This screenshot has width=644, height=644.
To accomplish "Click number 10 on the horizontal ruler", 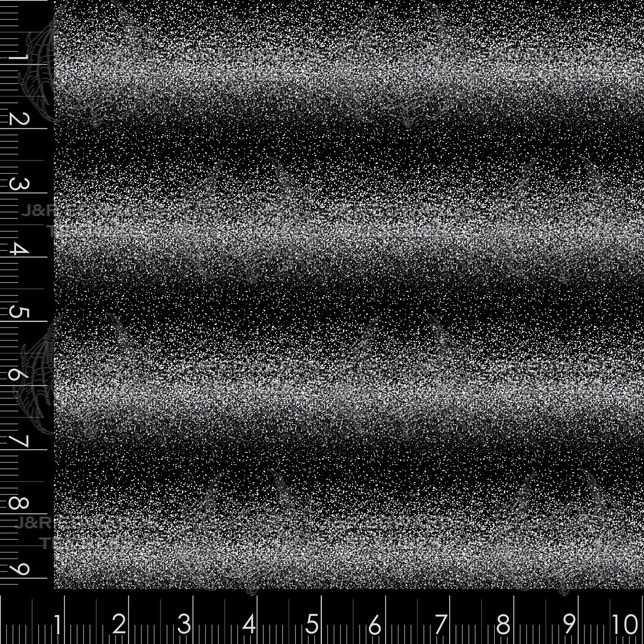I will point(625,625).
